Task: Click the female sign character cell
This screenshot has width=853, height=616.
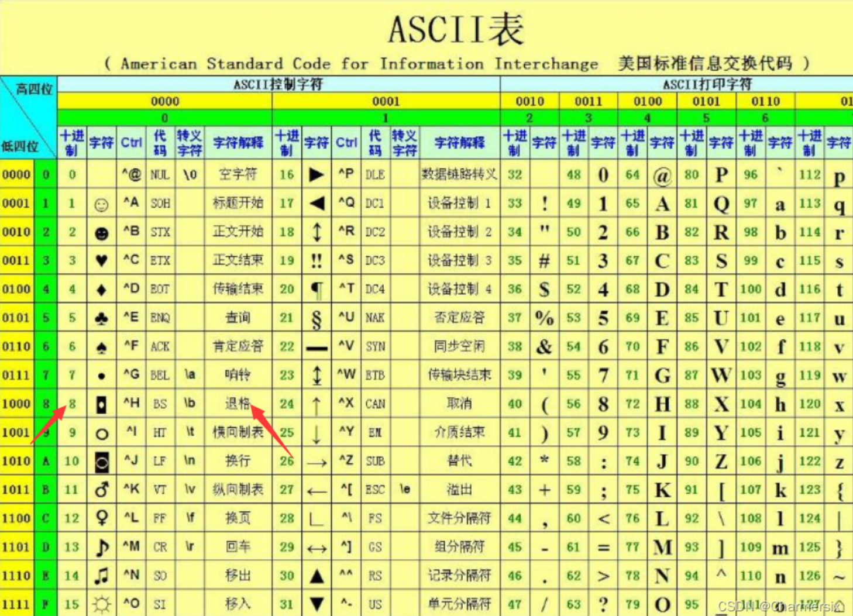Action: (101, 518)
